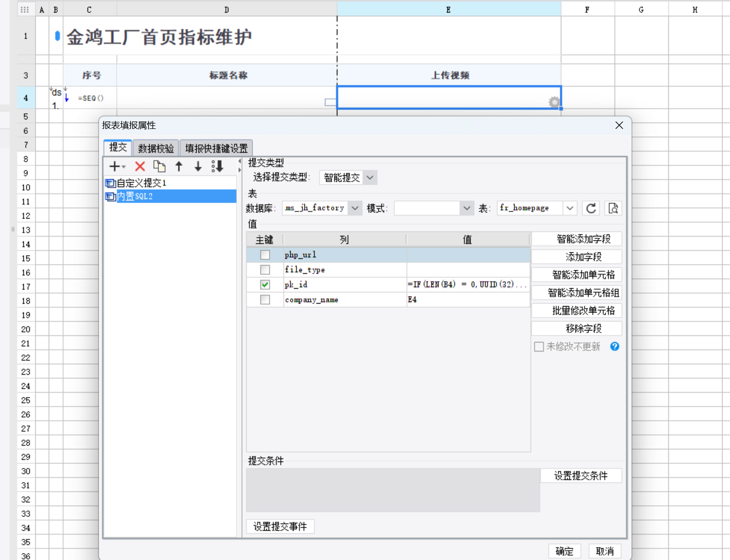Copy the selected submission item
This screenshot has height=560, width=730.
click(159, 166)
